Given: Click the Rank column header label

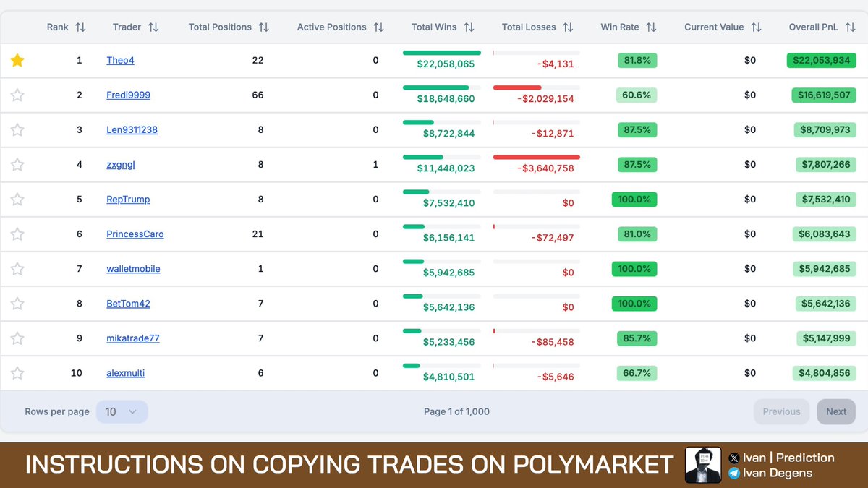Looking at the screenshot, I should 58,27.
